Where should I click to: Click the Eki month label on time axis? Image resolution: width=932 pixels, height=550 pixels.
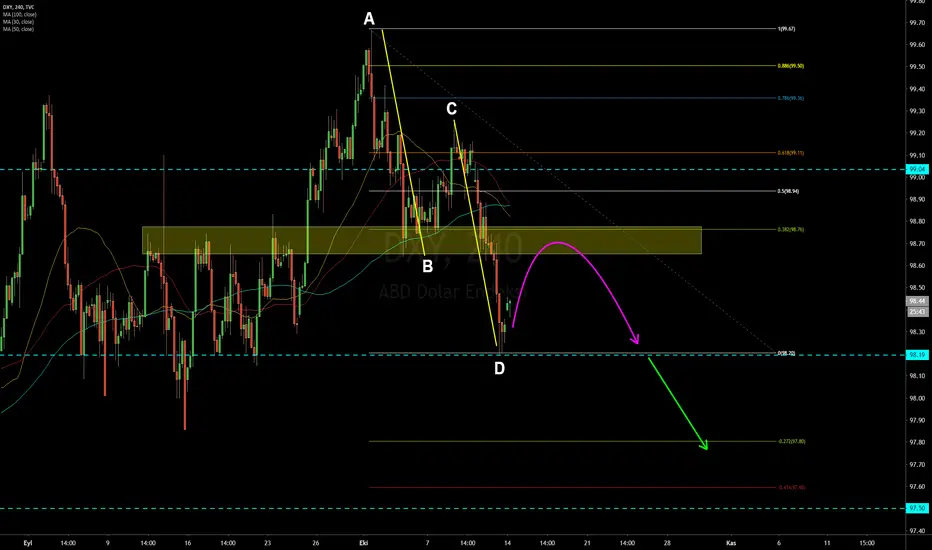[364, 543]
